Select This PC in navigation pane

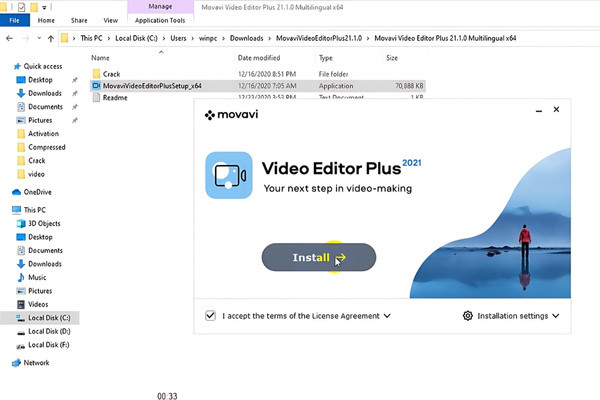[34, 210]
